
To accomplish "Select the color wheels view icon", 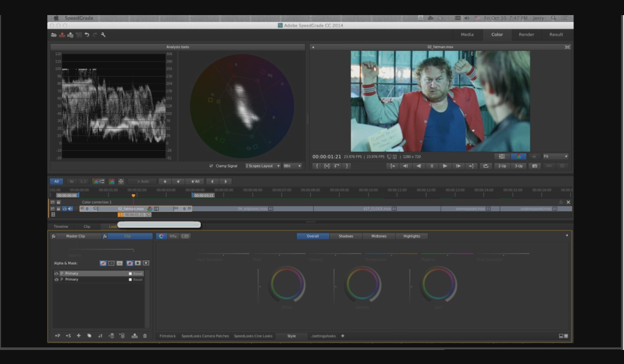I will pos(162,236).
